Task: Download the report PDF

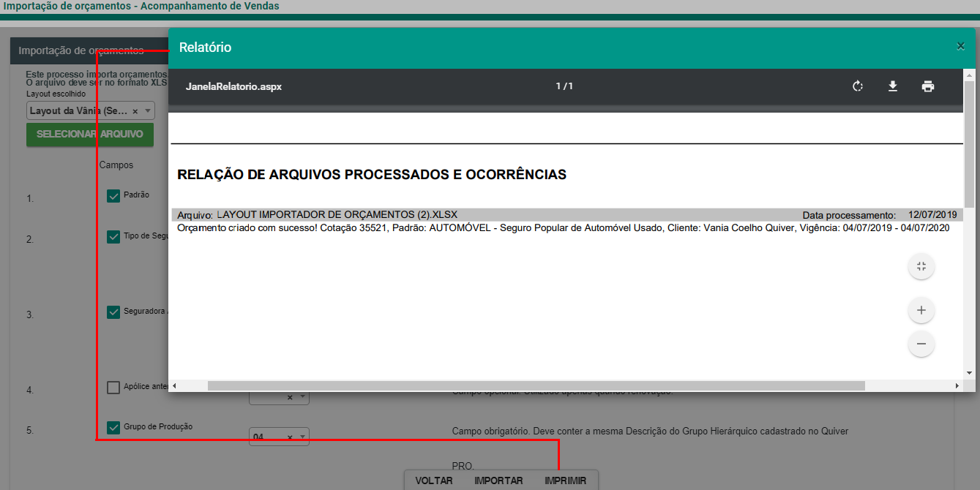Action: (x=893, y=86)
